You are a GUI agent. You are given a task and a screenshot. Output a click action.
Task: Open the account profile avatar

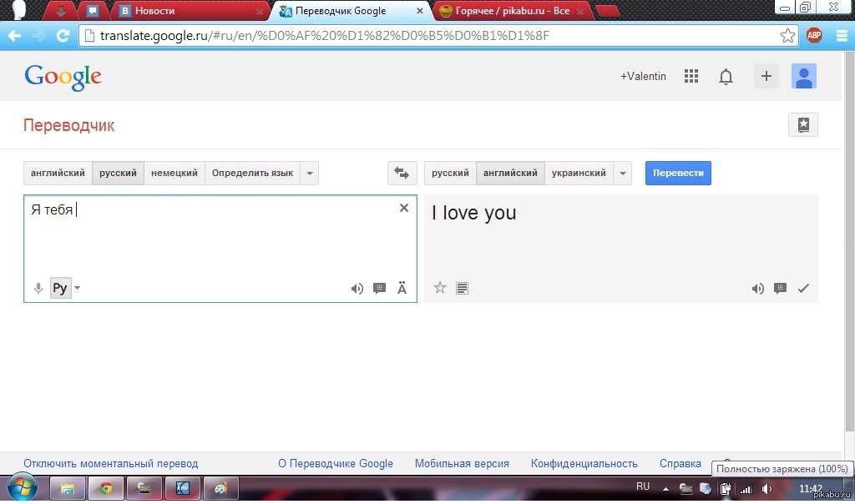[804, 76]
